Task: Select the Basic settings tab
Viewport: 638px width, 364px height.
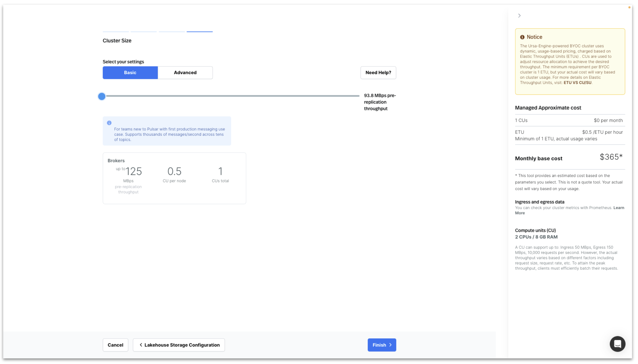Action: point(130,72)
